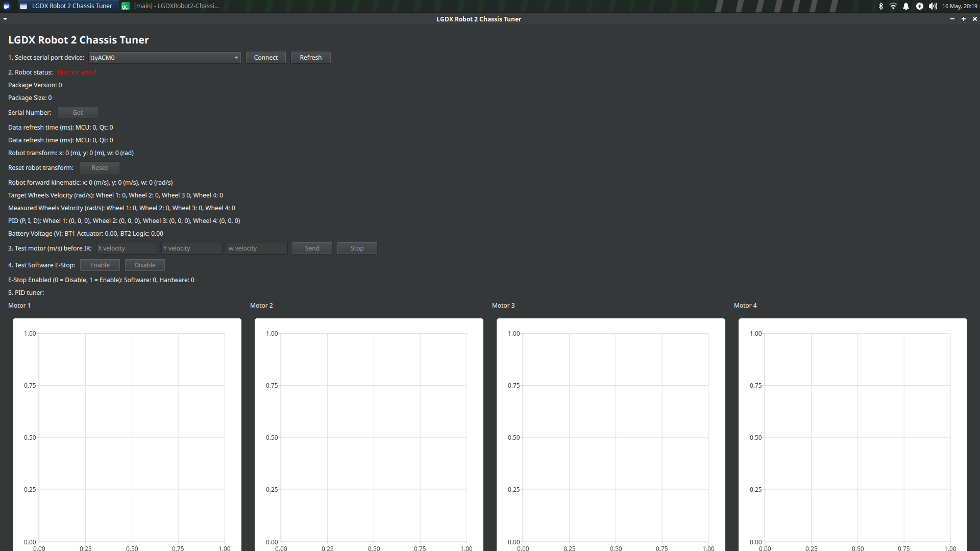The image size is (980, 551).
Task: Click the Motor 4 label
Action: pos(745,306)
